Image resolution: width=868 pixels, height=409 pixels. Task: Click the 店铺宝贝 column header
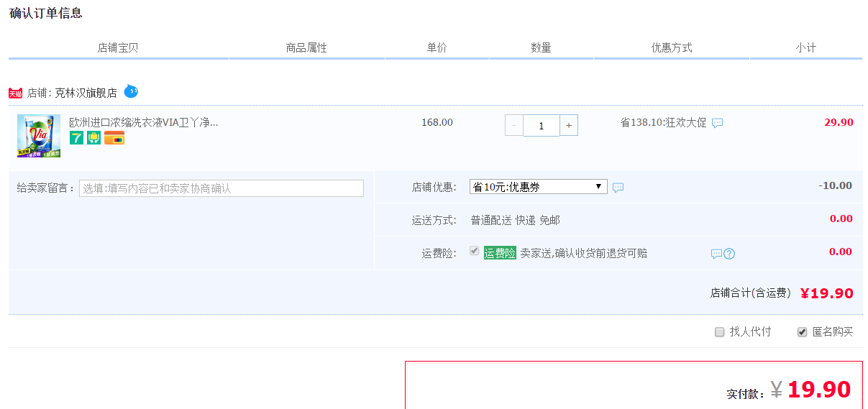point(118,47)
